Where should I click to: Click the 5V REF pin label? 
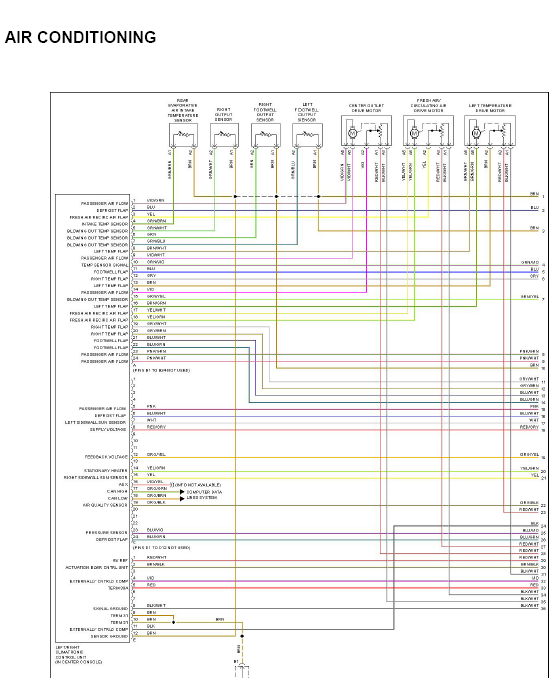[x=120, y=560]
